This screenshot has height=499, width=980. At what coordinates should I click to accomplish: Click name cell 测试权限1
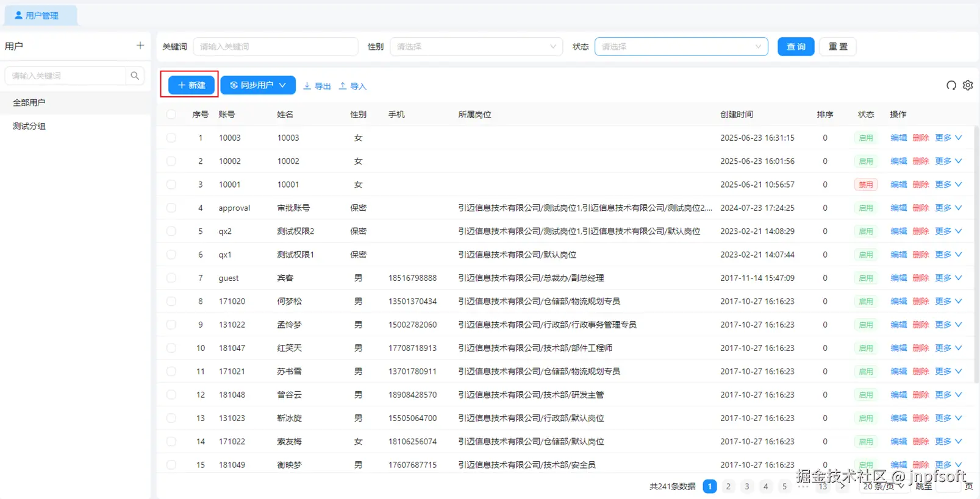[296, 255]
